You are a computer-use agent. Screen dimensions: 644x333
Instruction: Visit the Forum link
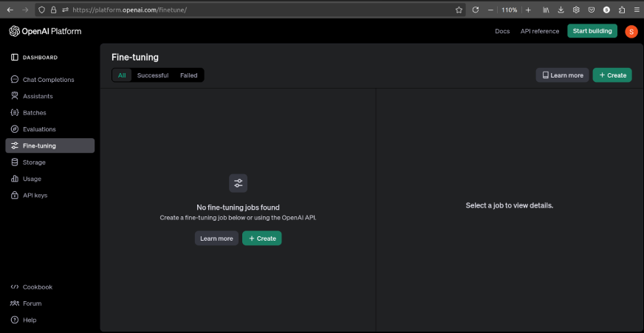coord(27,303)
